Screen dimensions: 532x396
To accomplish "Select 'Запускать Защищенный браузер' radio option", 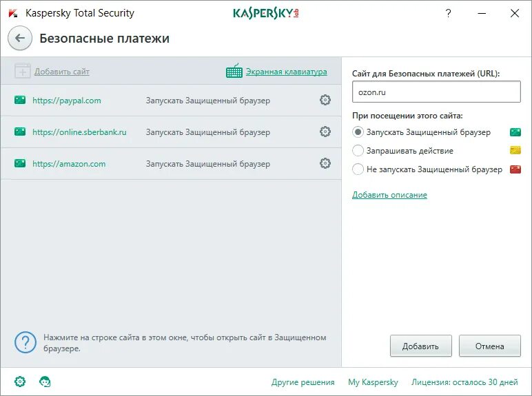I will pos(358,132).
